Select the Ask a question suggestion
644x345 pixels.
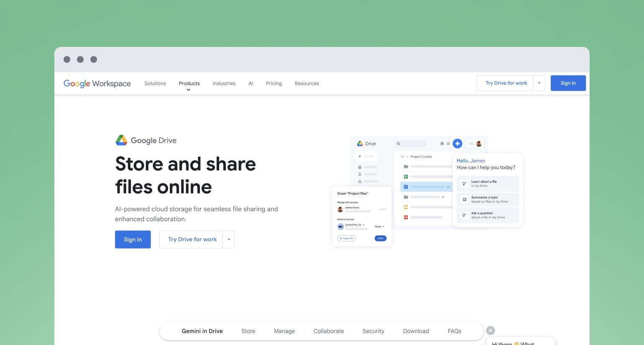tap(488, 215)
